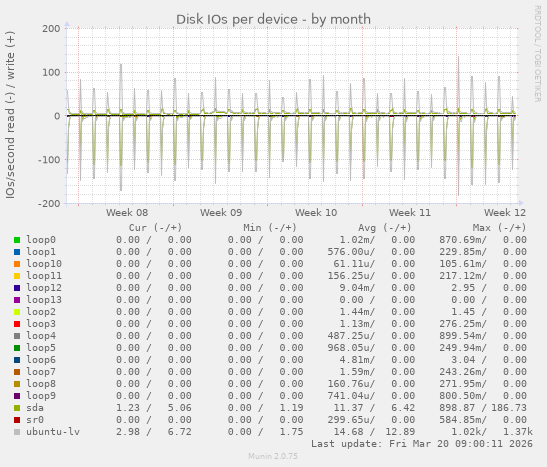547x467 pixels.
Task: Click the 'Max (-/+)' column header
Action: tap(500, 228)
